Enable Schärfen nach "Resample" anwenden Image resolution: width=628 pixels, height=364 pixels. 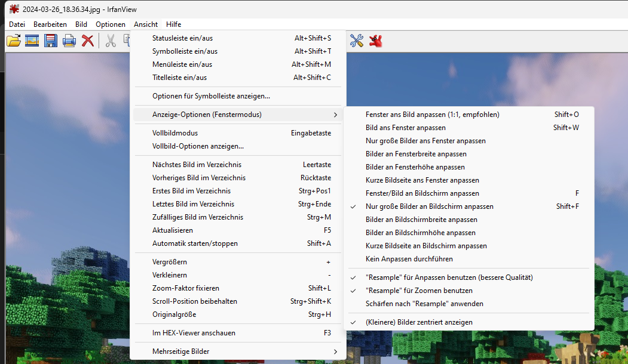(x=468, y=304)
